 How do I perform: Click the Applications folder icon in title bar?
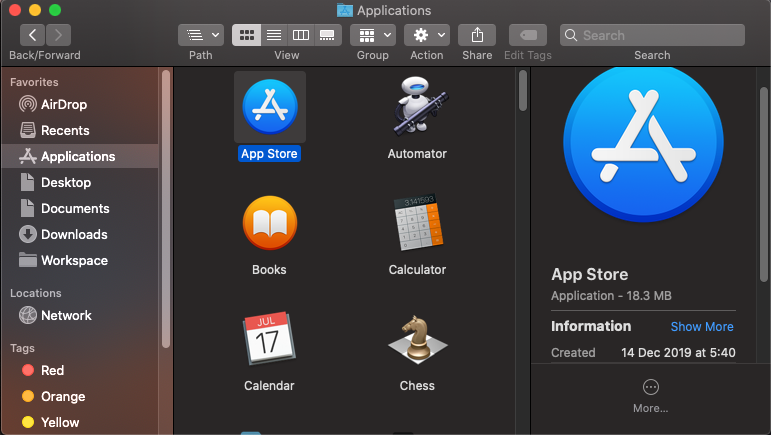click(345, 10)
